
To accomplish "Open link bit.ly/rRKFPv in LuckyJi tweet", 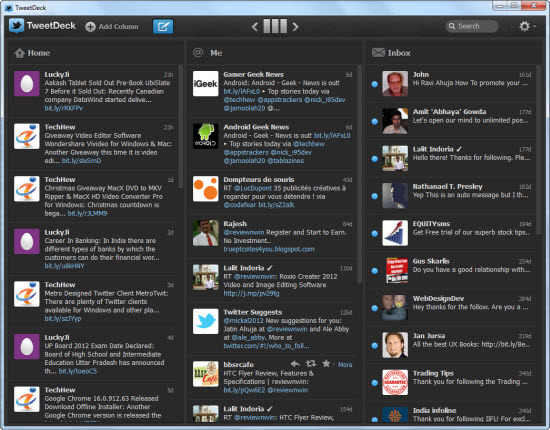I will click(63, 108).
